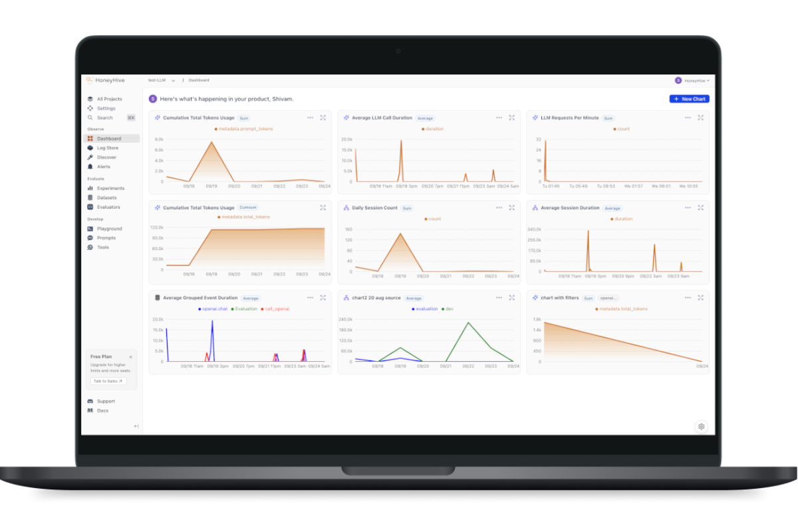Image resolution: width=798 pixels, height=532 pixels.
Task: Click the New Chart button
Action: (x=689, y=98)
